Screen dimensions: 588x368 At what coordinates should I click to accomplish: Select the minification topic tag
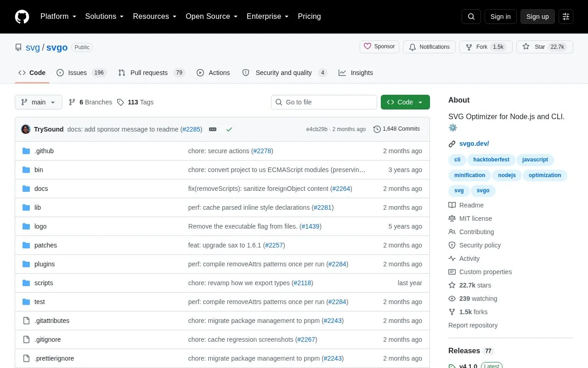469,175
